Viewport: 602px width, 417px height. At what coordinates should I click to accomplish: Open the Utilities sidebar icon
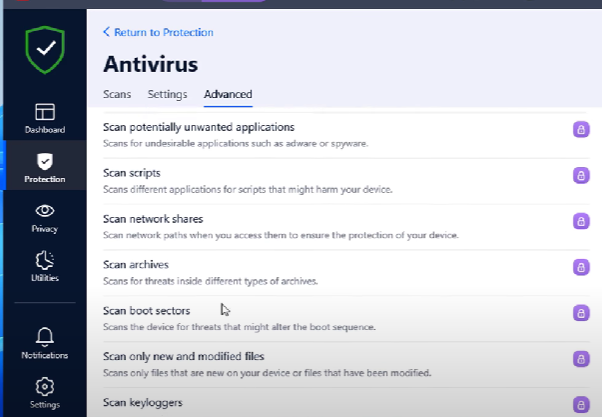pyautogui.click(x=45, y=260)
